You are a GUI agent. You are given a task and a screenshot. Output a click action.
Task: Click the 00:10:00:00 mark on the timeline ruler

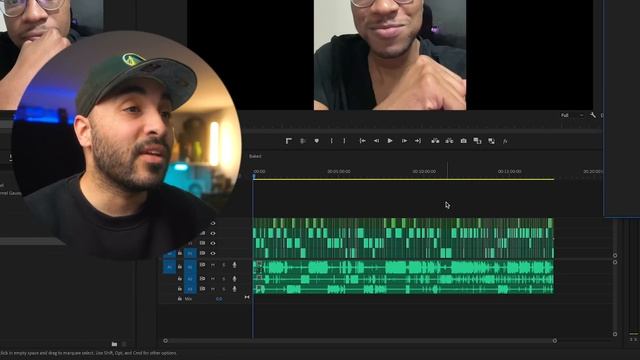coord(424,172)
